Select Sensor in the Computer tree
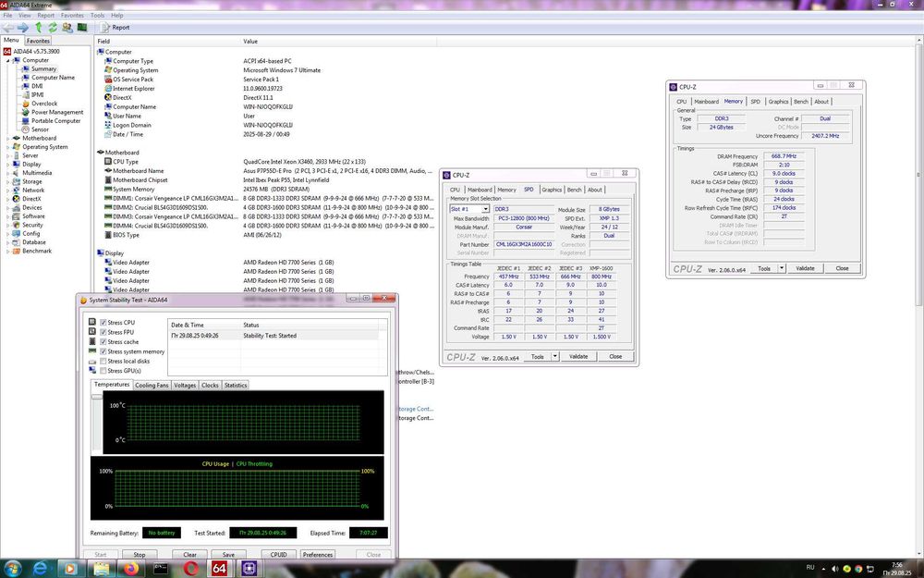Screen dimensions: 924x578 pos(40,129)
